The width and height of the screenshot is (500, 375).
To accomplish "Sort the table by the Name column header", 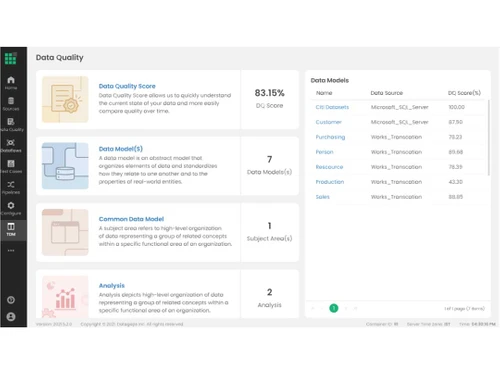I will pyautogui.click(x=324, y=93).
